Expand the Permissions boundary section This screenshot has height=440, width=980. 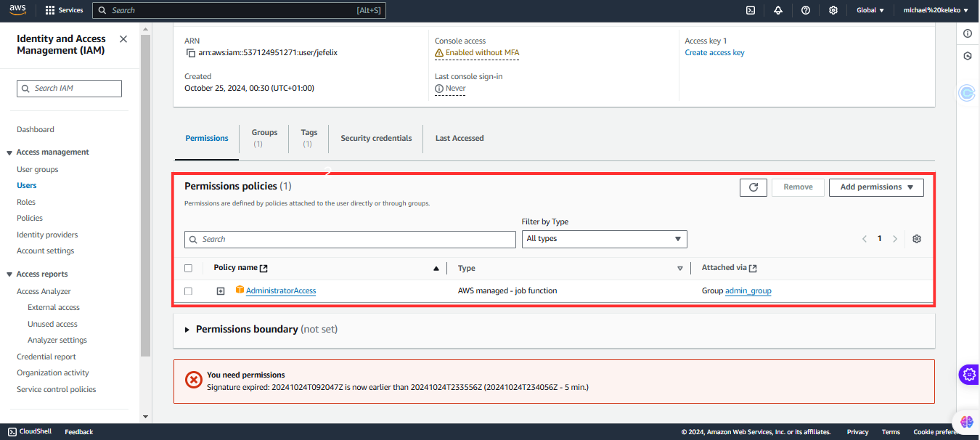click(x=187, y=330)
